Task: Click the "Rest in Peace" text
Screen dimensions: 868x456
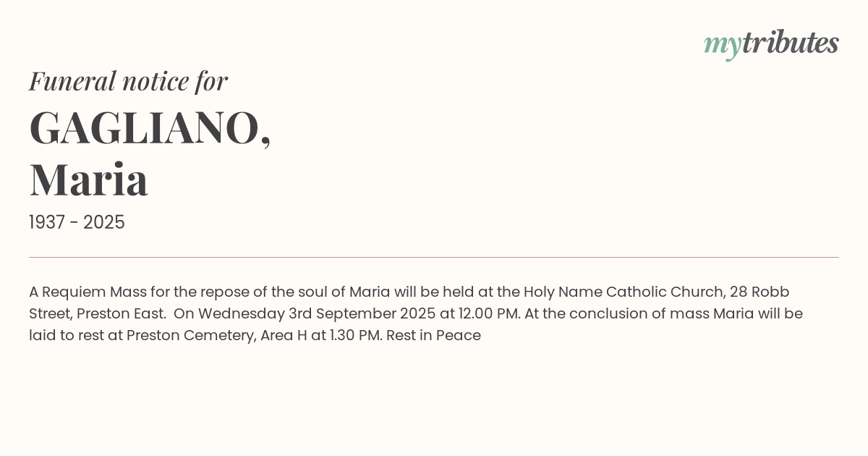Action: click(433, 335)
